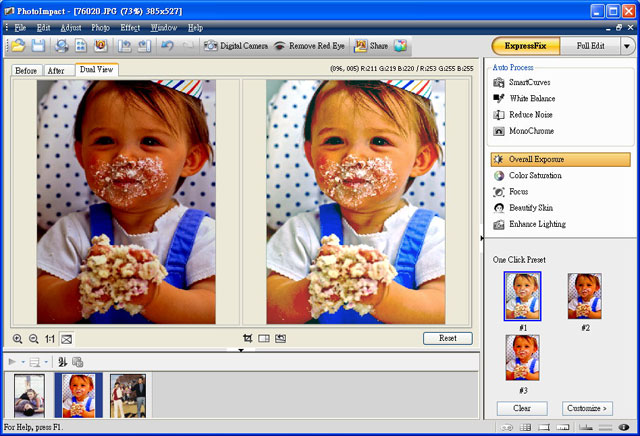Switch to ExpressFix mode
640x436 pixels.
coord(524,46)
